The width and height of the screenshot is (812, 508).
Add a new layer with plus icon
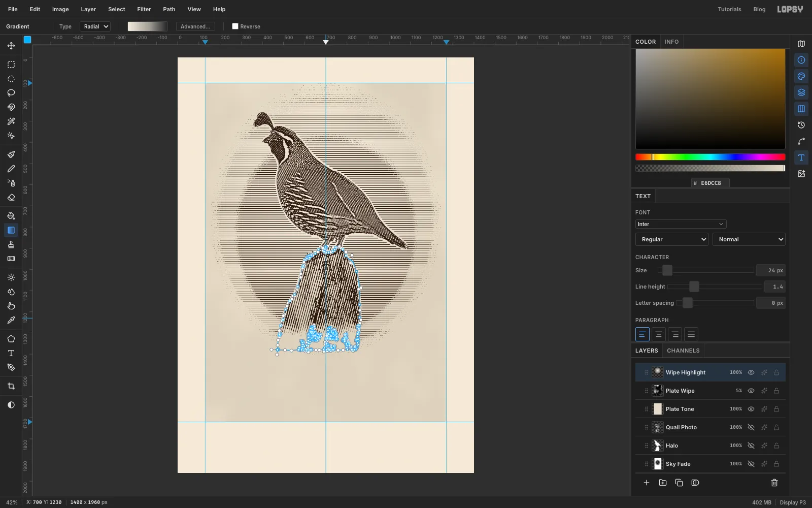click(647, 483)
